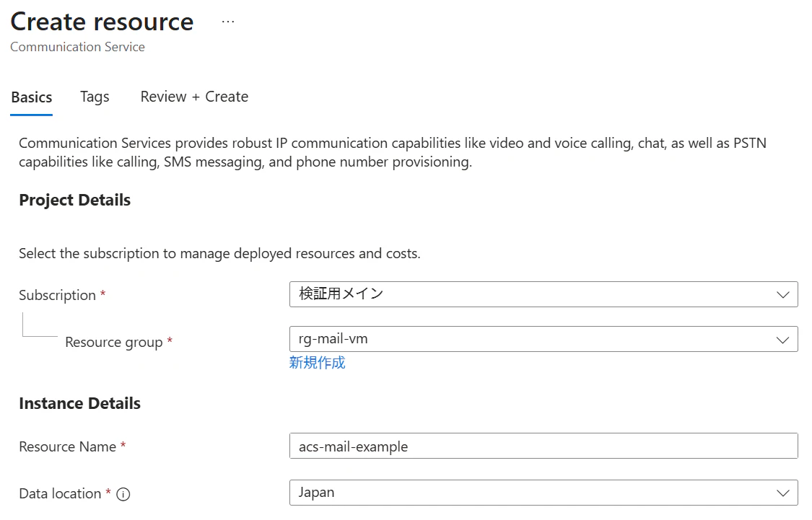The height and width of the screenshot is (520, 812).
Task: Click the 新規作成 link
Action: [x=318, y=363]
